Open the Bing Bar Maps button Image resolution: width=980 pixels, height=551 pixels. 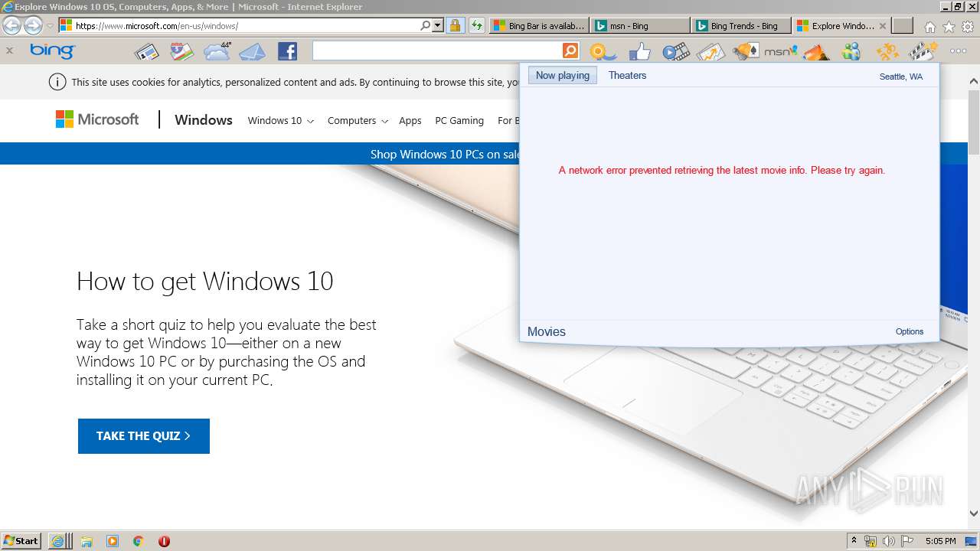tap(181, 52)
